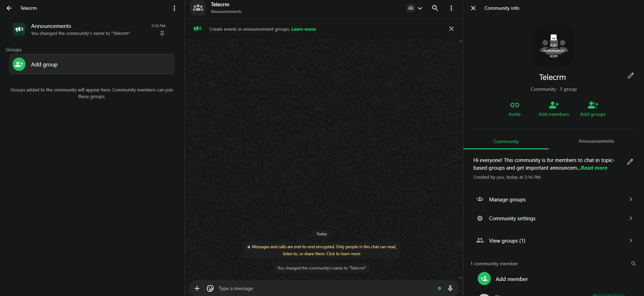Go back using the arrow beside Telecrm
Screen dimensions: 644x296
[9, 8]
